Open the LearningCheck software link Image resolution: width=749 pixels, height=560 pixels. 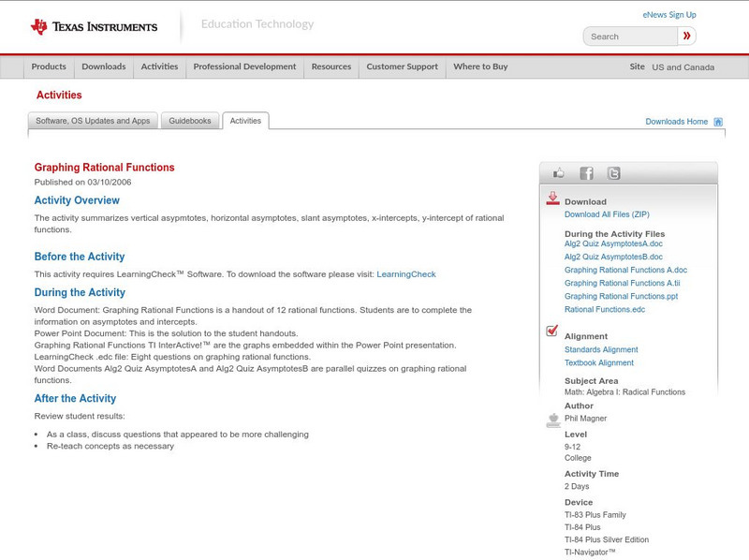pyautogui.click(x=406, y=274)
